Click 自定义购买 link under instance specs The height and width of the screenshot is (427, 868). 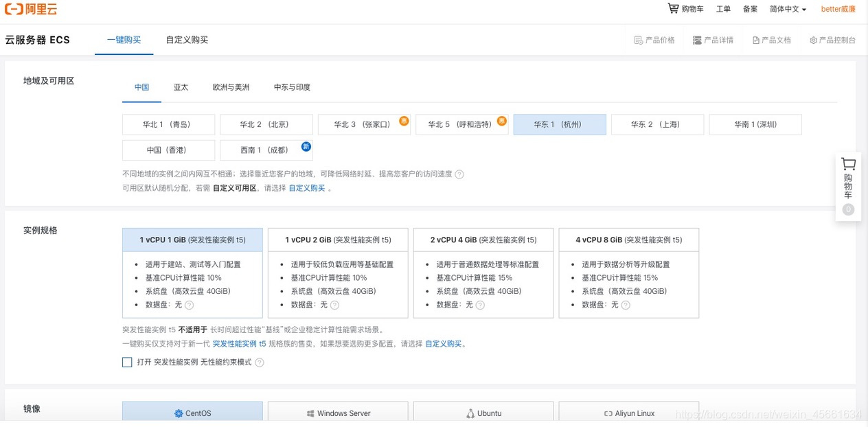pyautogui.click(x=443, y=344)
